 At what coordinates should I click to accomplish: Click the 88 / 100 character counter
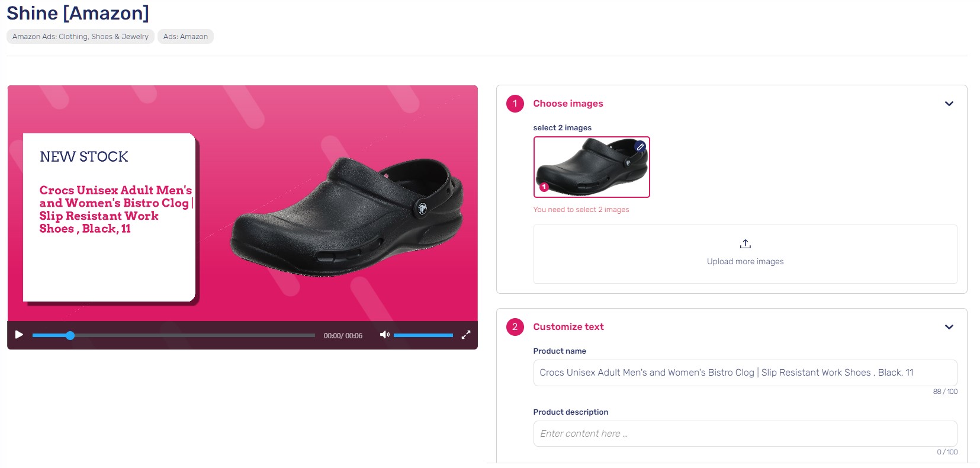click(945, 392)
